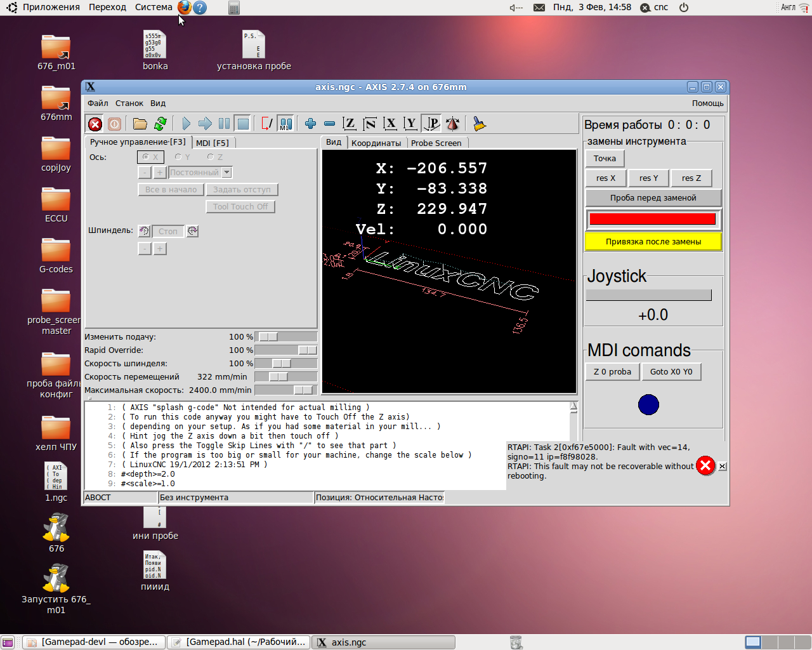812x650 pixels.
Task: Zoom in with the plus icon
Action: tap(310, 124)
